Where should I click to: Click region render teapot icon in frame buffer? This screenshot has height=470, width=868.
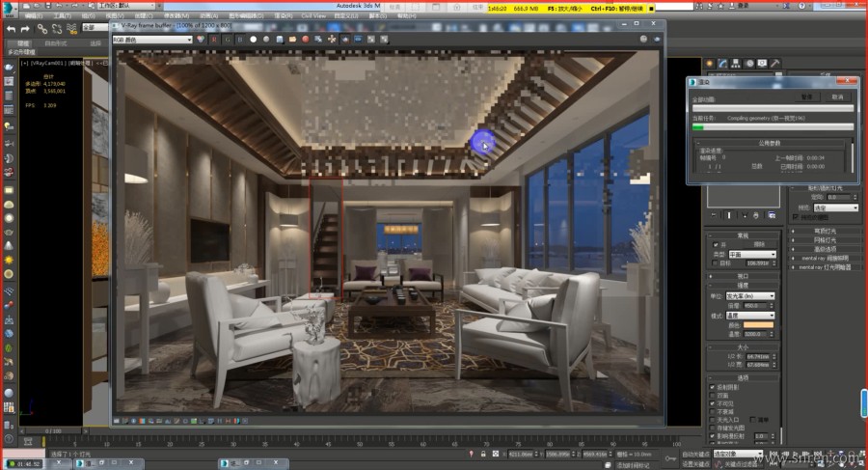[345, 40]
